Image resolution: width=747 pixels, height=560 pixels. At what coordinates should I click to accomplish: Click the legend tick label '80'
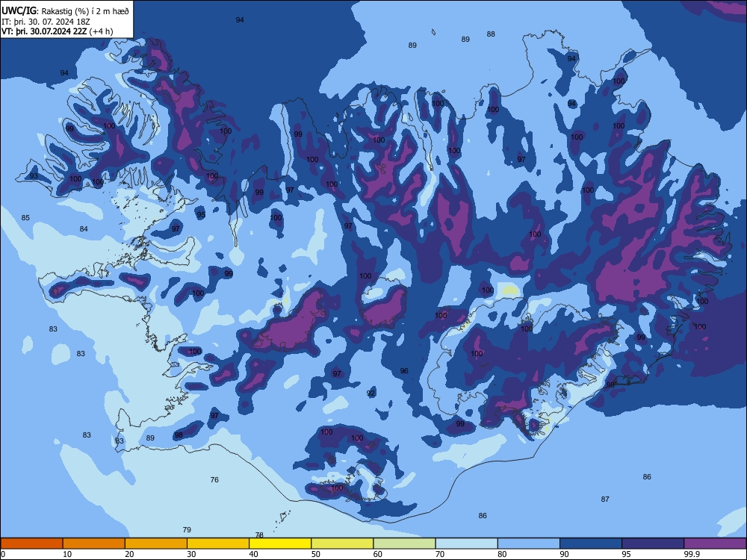(x=502, y=554)
